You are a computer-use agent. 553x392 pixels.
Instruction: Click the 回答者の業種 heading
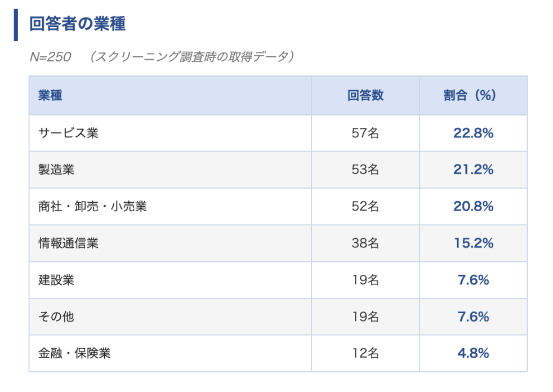(77, 24)
